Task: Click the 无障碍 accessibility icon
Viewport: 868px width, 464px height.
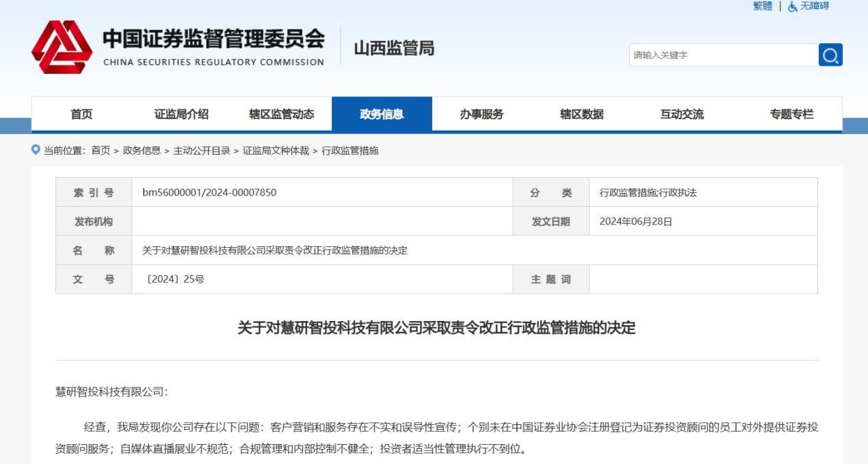Action: point(793,6)
